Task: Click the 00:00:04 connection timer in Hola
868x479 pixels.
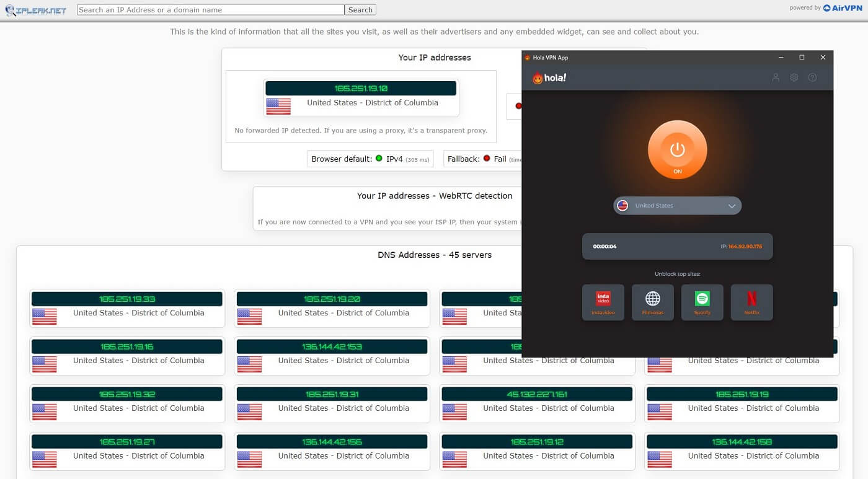Action: (604, 247)
